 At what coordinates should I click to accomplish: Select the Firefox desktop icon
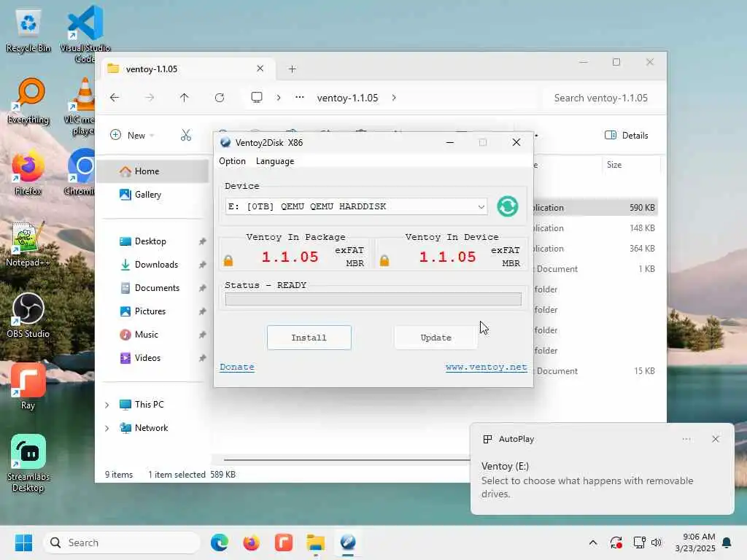coord(28,173)
